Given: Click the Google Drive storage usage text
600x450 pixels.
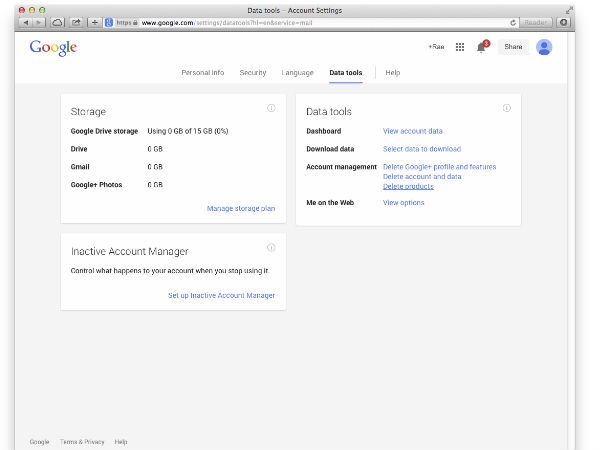Looking at the screenshot, I should tap(188, 131).
